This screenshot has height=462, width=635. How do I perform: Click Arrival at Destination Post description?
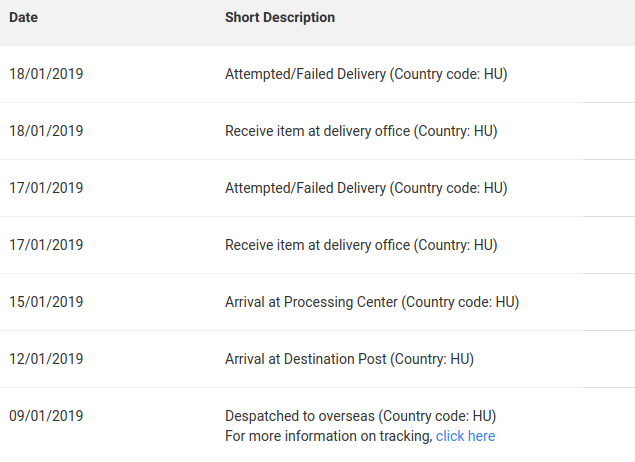(349, 359)
